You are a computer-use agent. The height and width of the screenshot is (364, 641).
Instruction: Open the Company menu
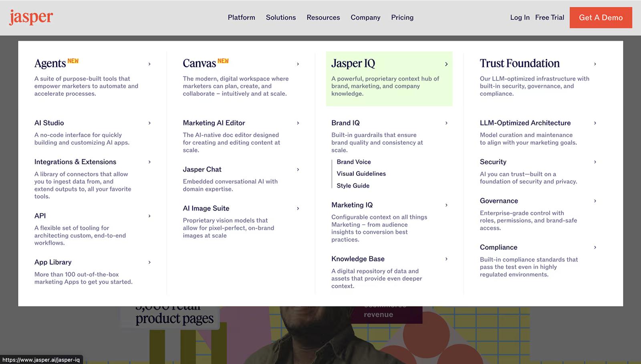click(365, 18)
